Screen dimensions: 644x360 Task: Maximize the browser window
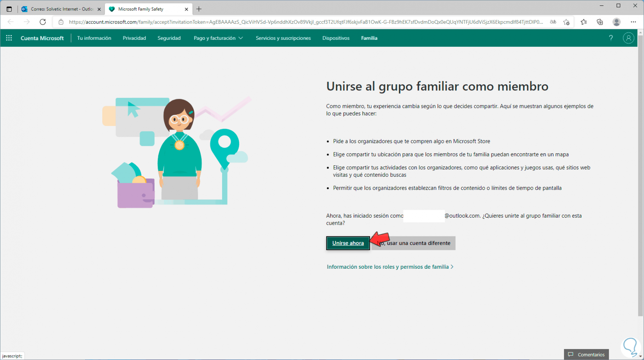point(619,5)
